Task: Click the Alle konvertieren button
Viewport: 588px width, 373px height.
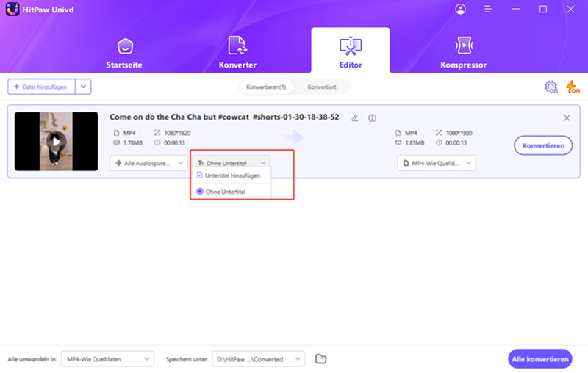Action: click(x=540, y=359)
